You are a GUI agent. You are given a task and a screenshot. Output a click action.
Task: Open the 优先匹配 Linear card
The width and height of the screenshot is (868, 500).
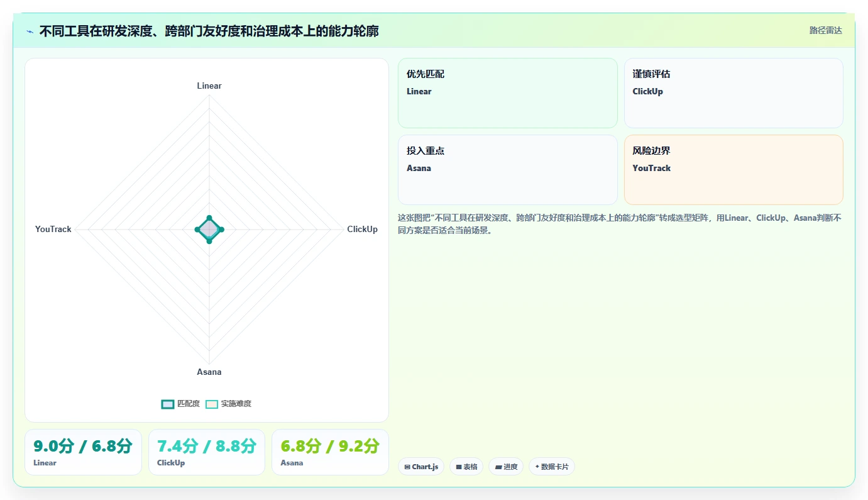click(x=508, y=93)
